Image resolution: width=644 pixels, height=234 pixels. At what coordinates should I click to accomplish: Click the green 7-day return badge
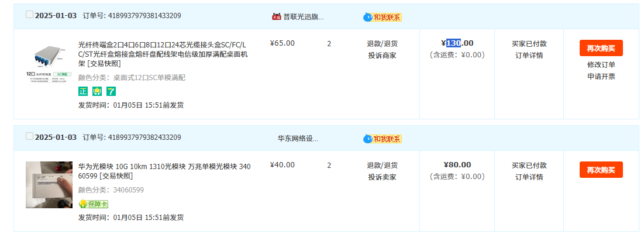(x=111, y=91)
